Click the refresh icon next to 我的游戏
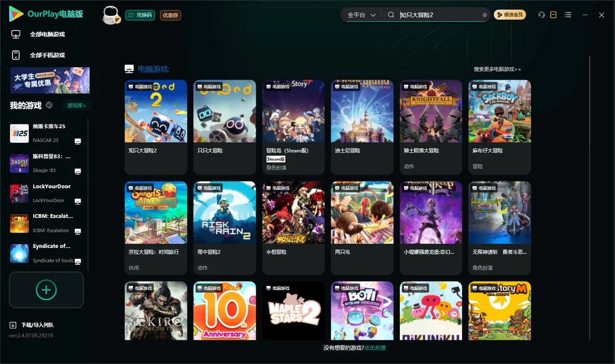This screenshot has width=615, height=364. pyautogui.click(x=49, y=105)
